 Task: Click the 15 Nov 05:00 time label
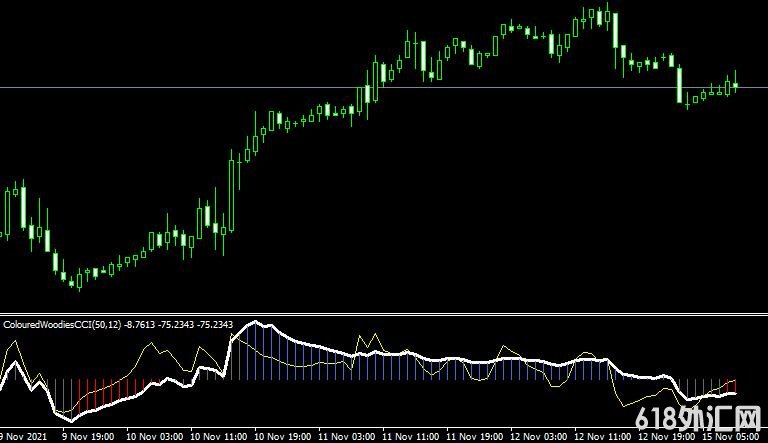(x=735, y=437)
